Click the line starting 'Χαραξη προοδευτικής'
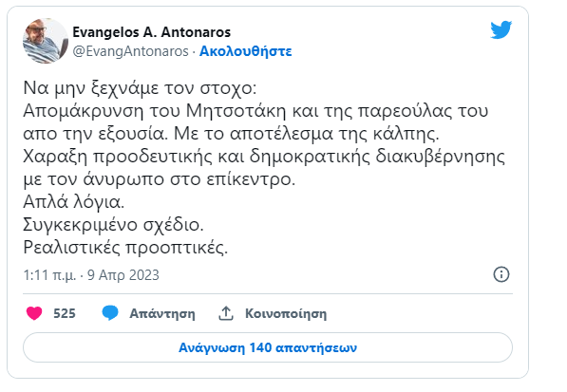 coord(264,157)
